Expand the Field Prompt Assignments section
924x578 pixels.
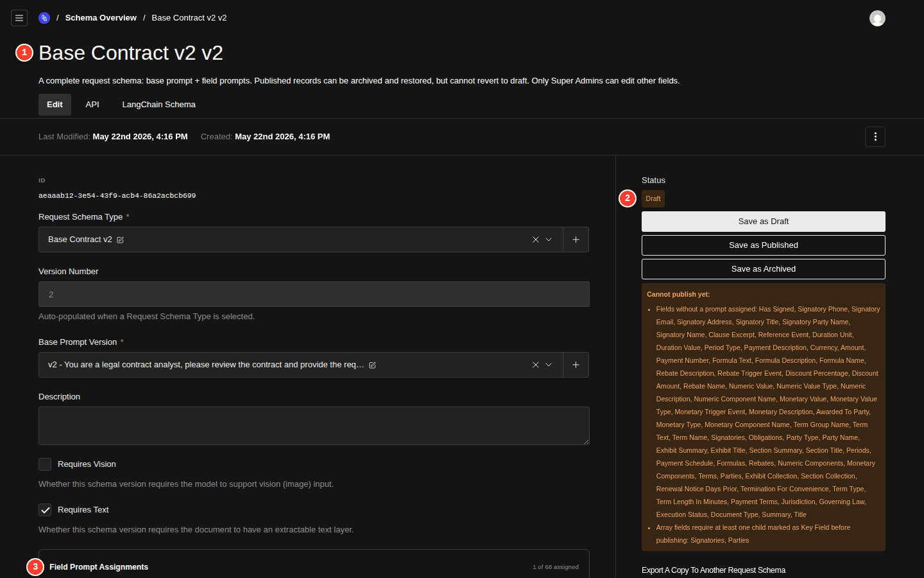(314, 567)
